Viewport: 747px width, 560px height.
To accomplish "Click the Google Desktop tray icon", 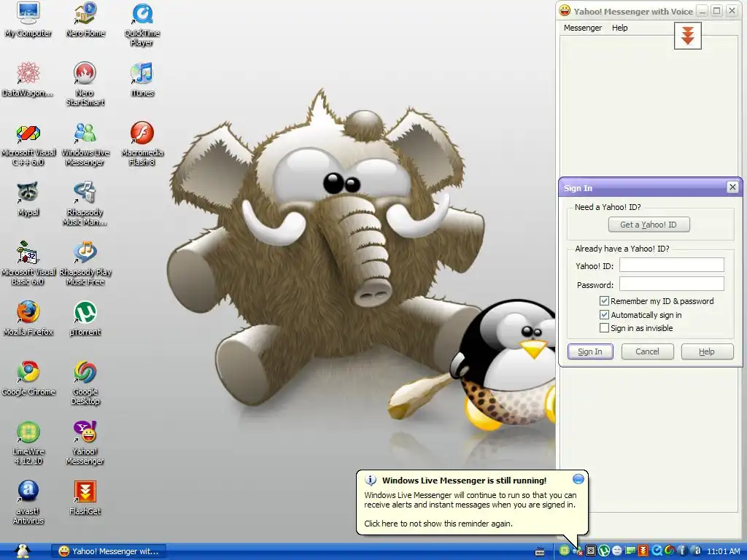I will 670,551.
